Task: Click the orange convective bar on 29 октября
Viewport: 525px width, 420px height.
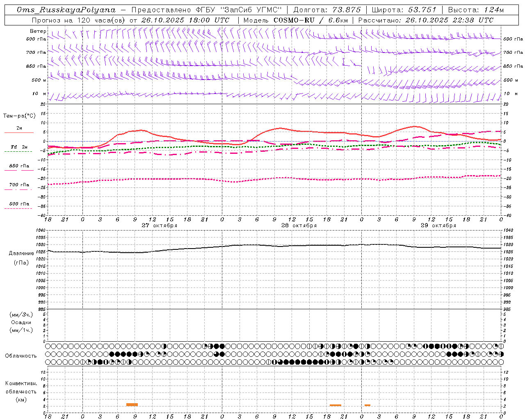Action: point(367,405)
